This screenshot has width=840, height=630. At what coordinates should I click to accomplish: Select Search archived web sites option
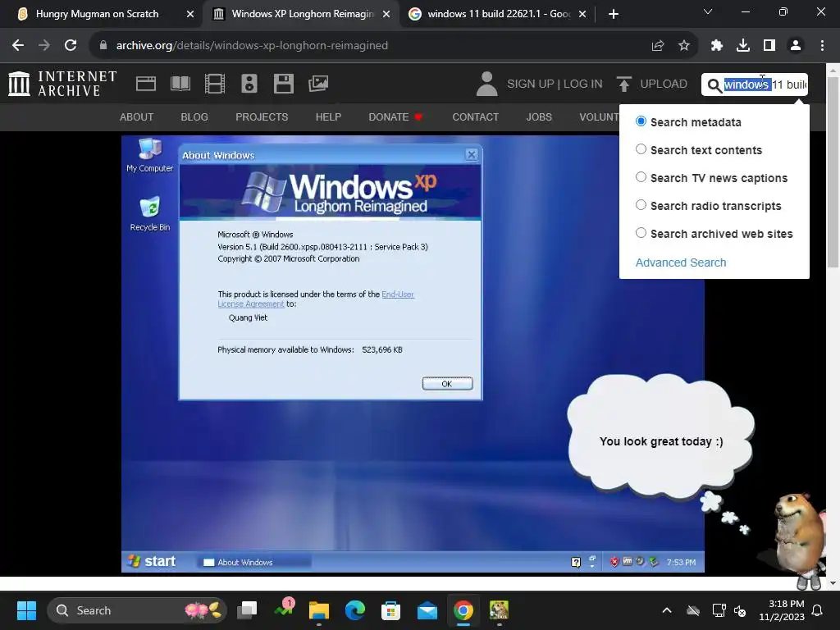(641, 232)
